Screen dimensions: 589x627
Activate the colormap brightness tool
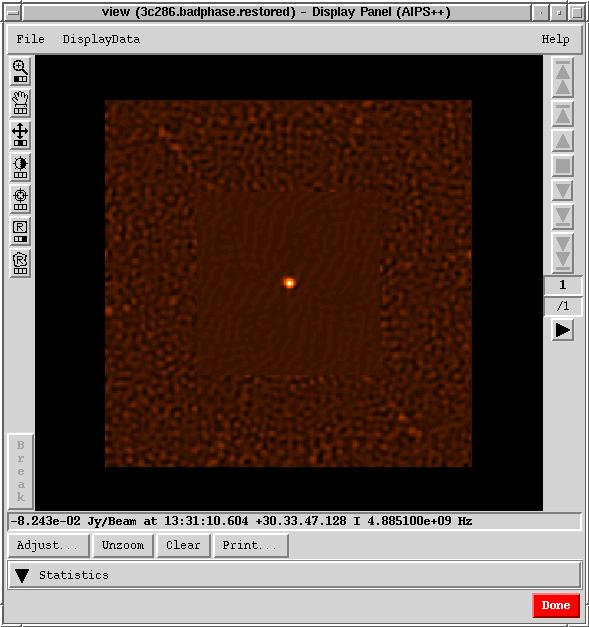pos(20,167)
